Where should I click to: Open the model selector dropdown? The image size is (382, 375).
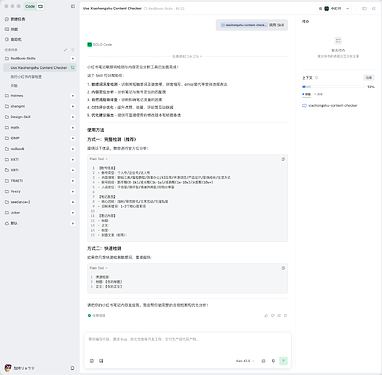(x=245, y=361)
